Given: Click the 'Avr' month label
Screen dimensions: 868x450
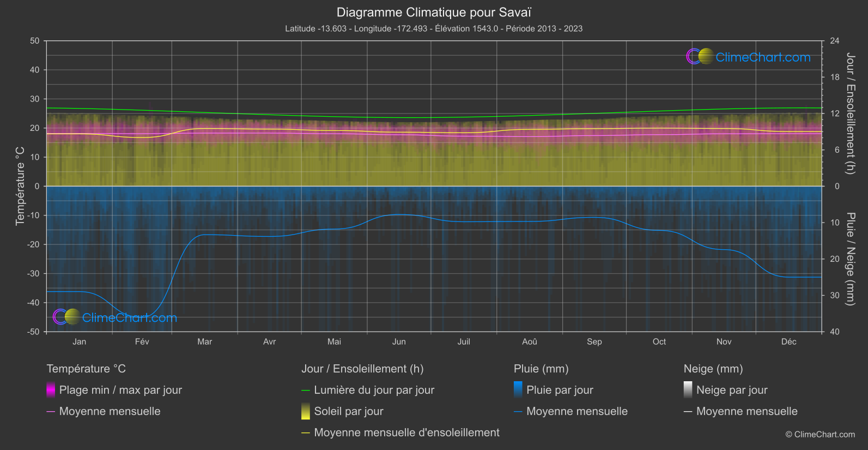Looking at the screenshot, I should tap(269, 341).
